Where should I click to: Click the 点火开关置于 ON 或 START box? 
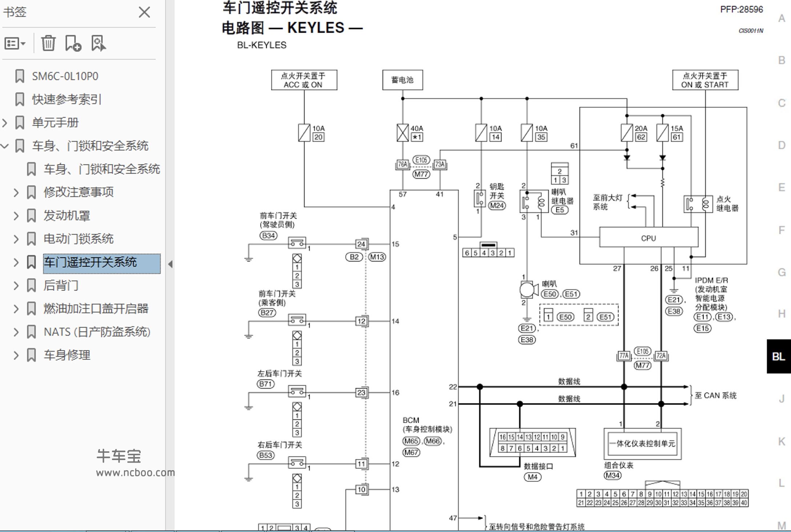pos(705,80)
